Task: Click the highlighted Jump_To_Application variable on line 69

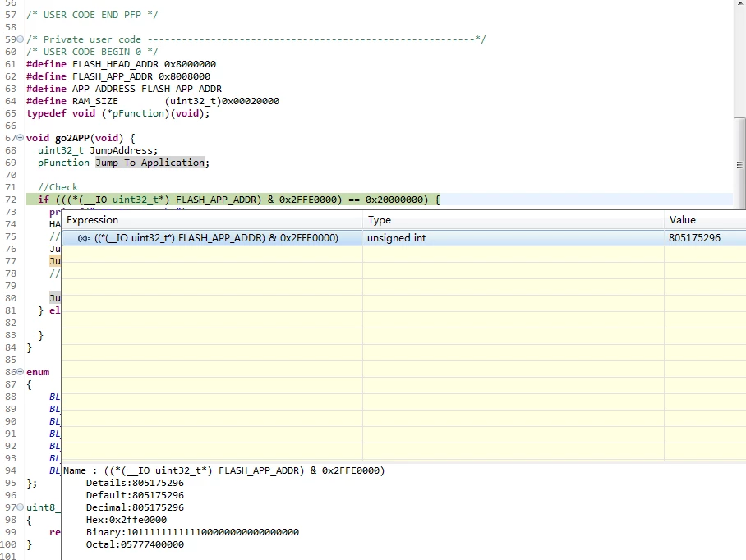Action: pos(150,163)
